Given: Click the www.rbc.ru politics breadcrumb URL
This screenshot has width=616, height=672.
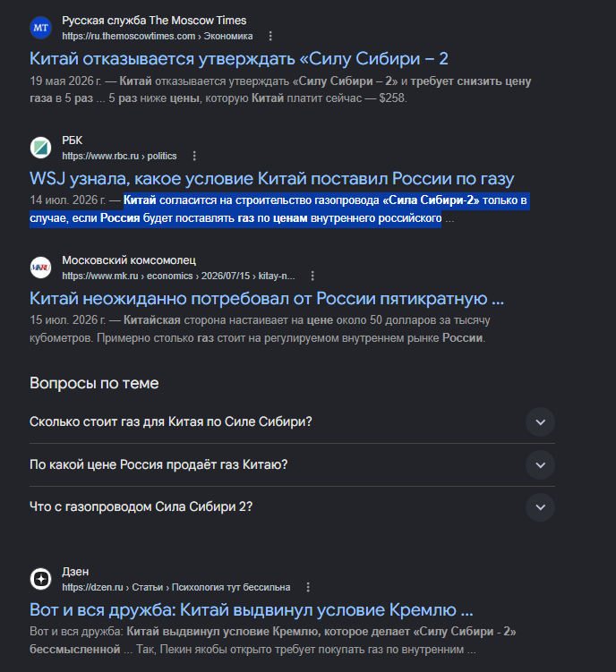Looking at the screenshot, I should click(x=119, y=156).
